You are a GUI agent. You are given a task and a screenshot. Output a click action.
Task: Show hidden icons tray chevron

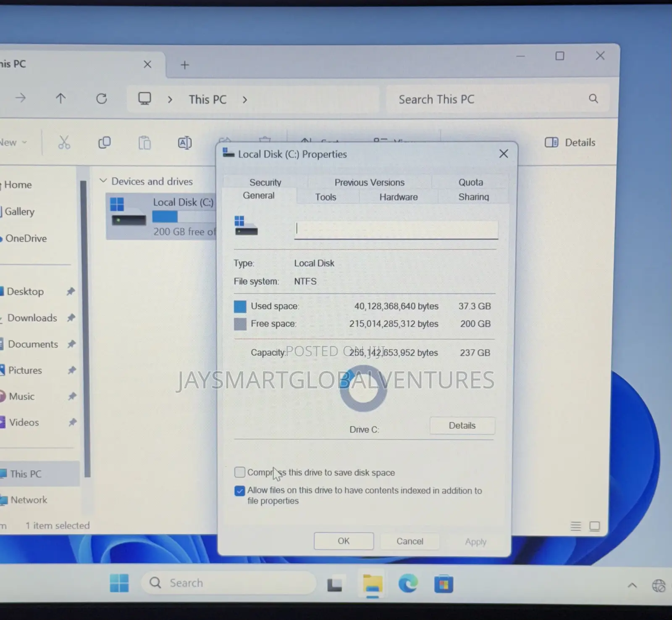coord(632,585)
